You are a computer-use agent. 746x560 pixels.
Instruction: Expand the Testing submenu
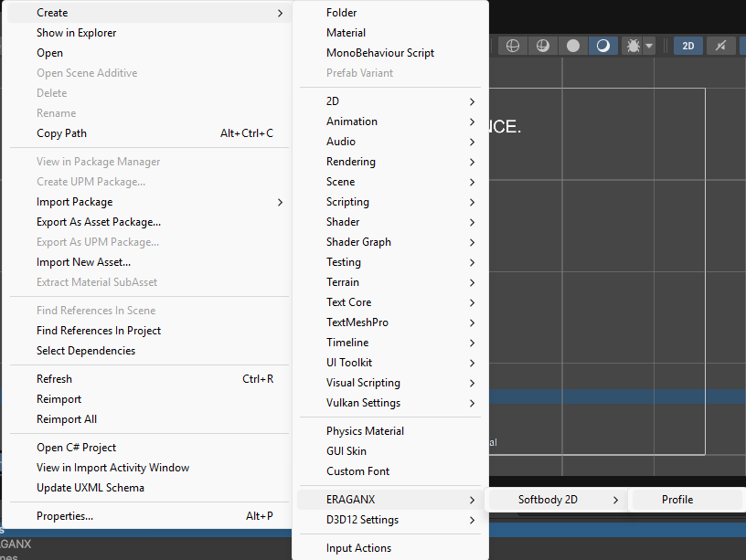pyautogui.click(x=390, y=262)
